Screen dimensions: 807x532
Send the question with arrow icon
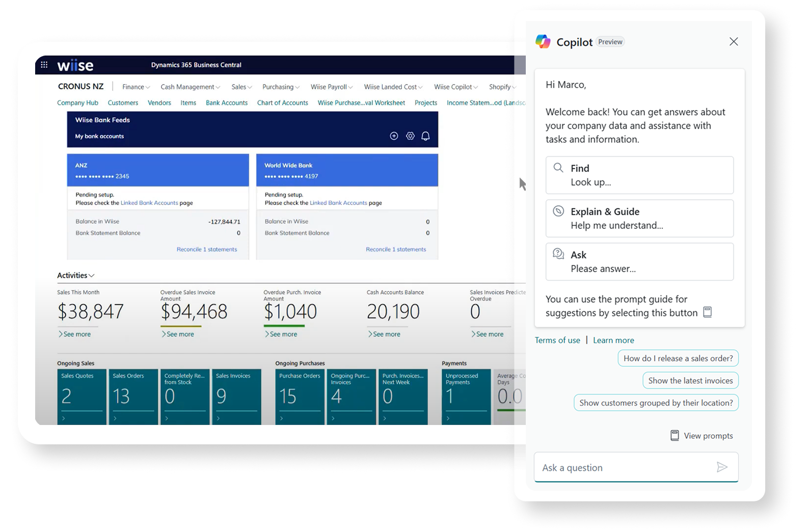point(722,467)
